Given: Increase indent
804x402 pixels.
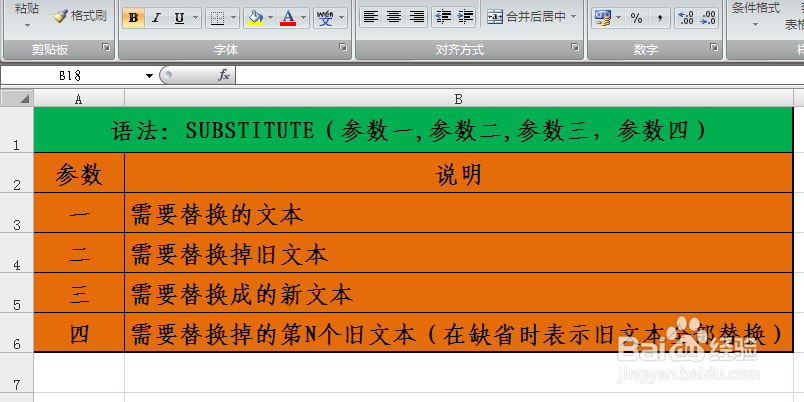Looking at the screenshot, I should [465, 17].
